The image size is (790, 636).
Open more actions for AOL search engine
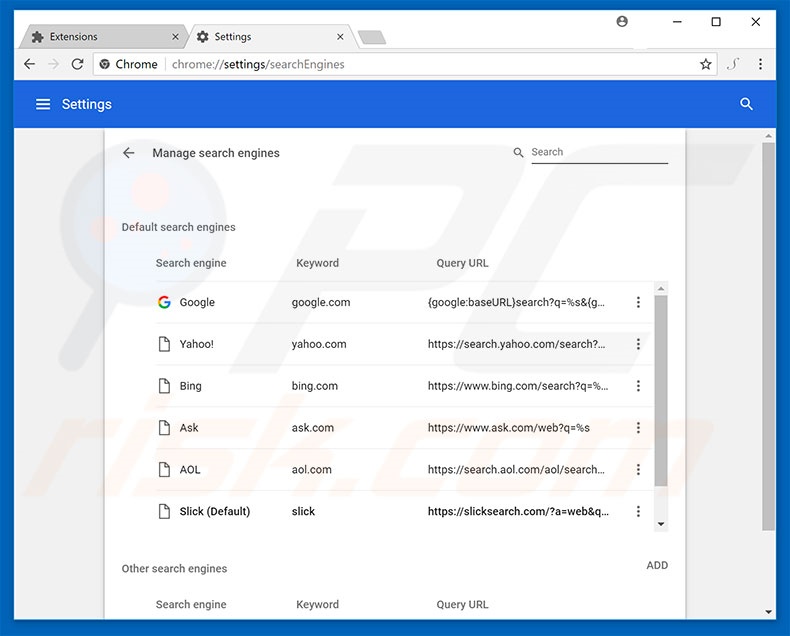click(x=638, y=470)
